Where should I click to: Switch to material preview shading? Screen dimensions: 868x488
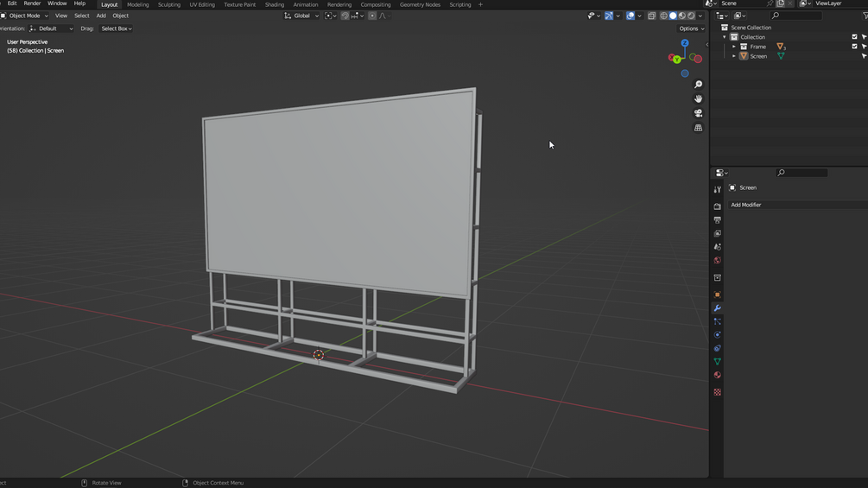coord(682,16)
